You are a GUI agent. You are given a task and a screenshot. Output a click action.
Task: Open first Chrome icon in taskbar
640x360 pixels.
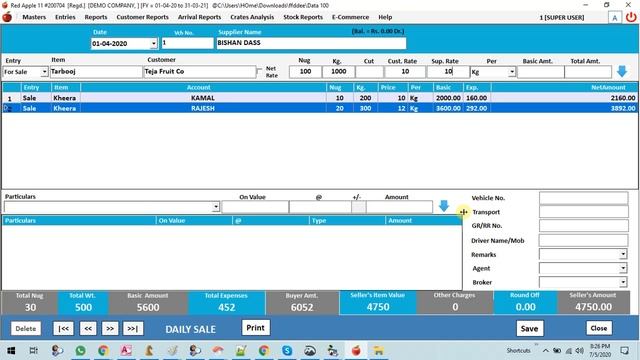click(103, 350)
